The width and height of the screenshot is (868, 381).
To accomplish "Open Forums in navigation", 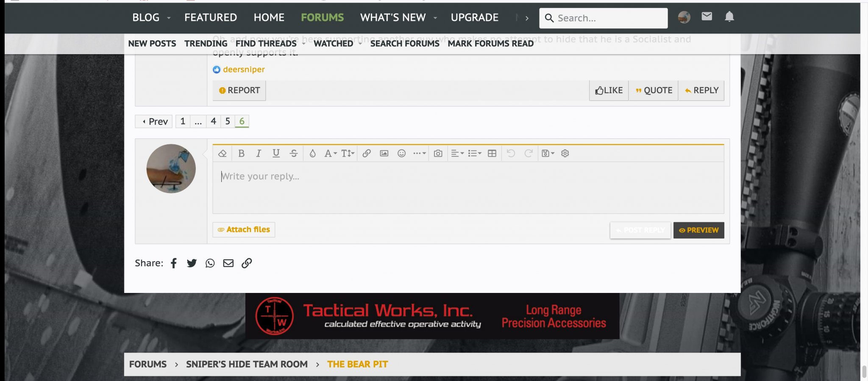I will pos(322,18).
